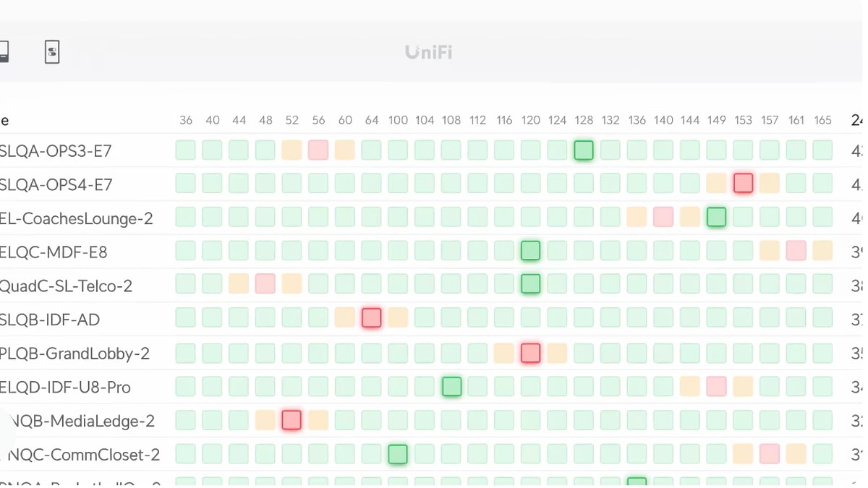
Task: Pick the red channel 161 cell for ELQC-MDF-E8
Action: pos(796,251)
